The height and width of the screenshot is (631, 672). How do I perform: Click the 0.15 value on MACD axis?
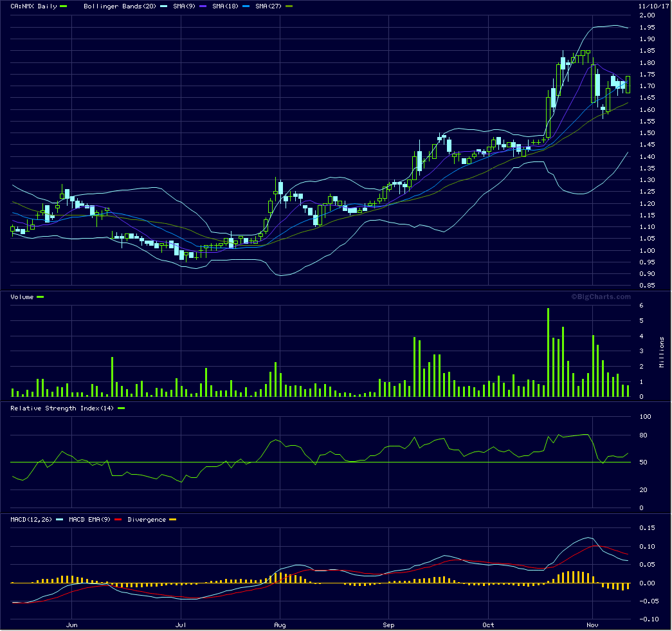click(x=647, y=527)
